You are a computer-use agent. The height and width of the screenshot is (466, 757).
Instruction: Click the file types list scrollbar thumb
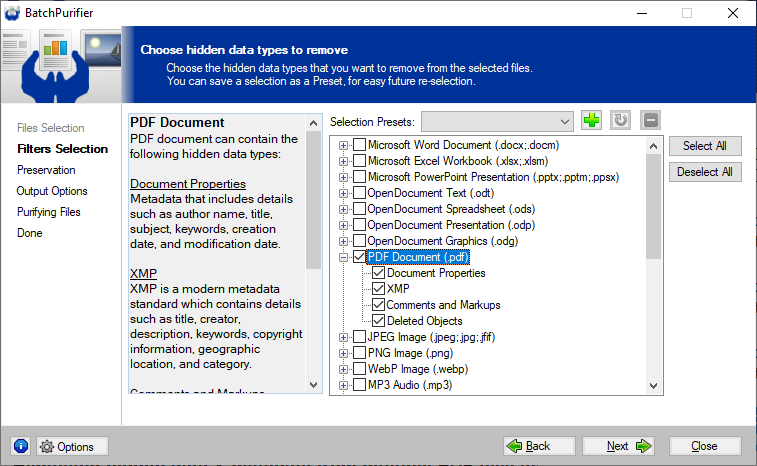pyautogui.click(x=654, y=206)
